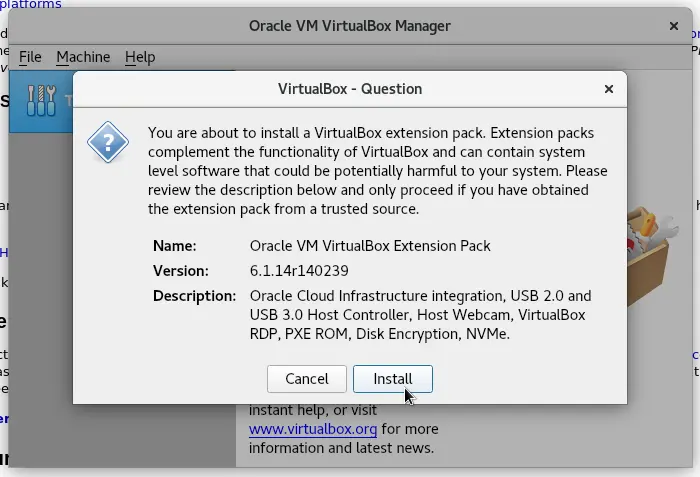Image resolution: width=700 pixels, height=477 pixels.
Task: Click the VirtualBox - Question title bar
Action: point(350,89)
